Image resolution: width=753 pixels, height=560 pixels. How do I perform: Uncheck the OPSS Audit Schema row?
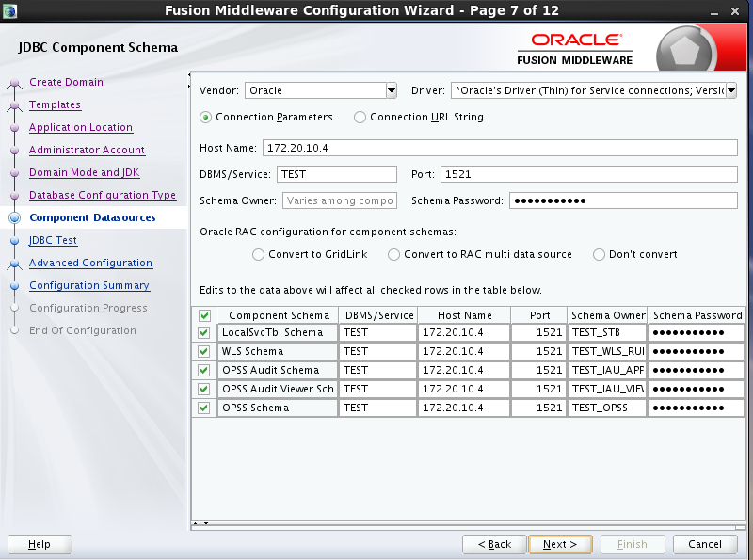click(203, 370)
